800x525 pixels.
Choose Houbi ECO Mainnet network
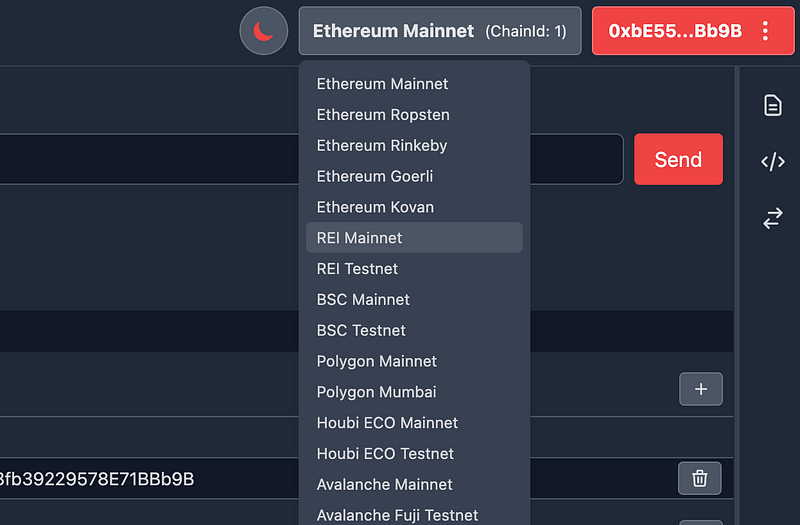(x=387, y=423)
